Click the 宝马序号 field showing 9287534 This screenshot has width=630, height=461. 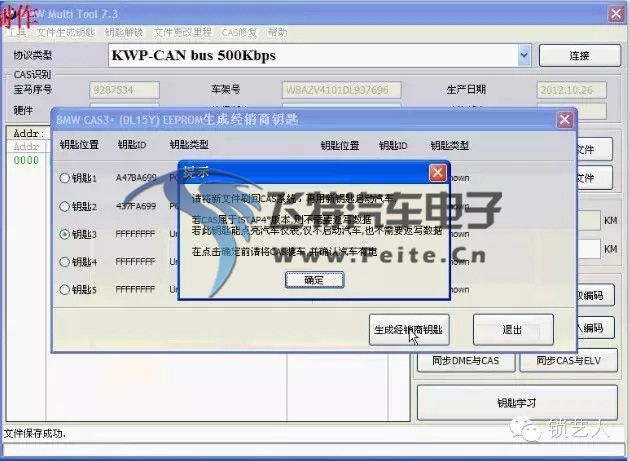coord(124,90)
